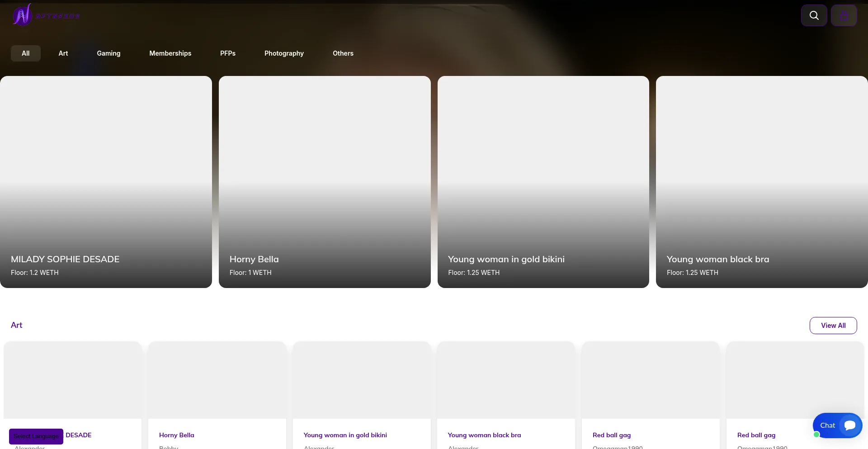
Task: Open the featured card with Floor 1 WETH
Action: coord(325,182)
